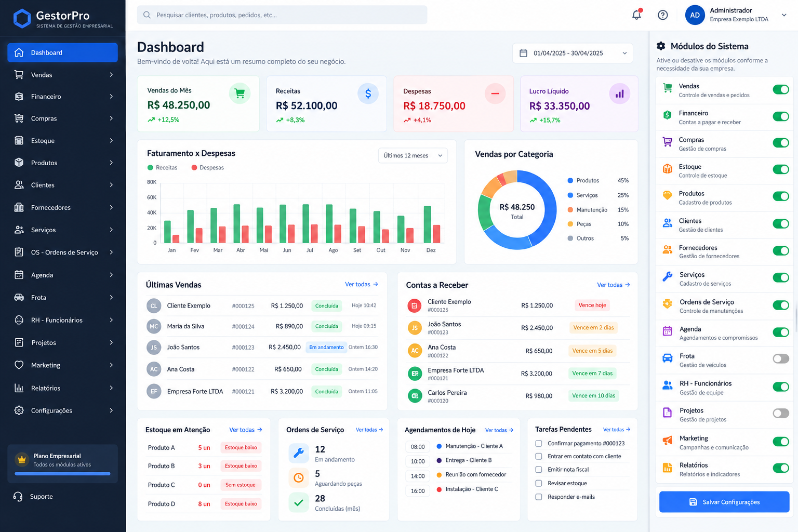Click the gear icon next to Módulos do Sistema
The image size is (798, 532).
coord(661,46)
